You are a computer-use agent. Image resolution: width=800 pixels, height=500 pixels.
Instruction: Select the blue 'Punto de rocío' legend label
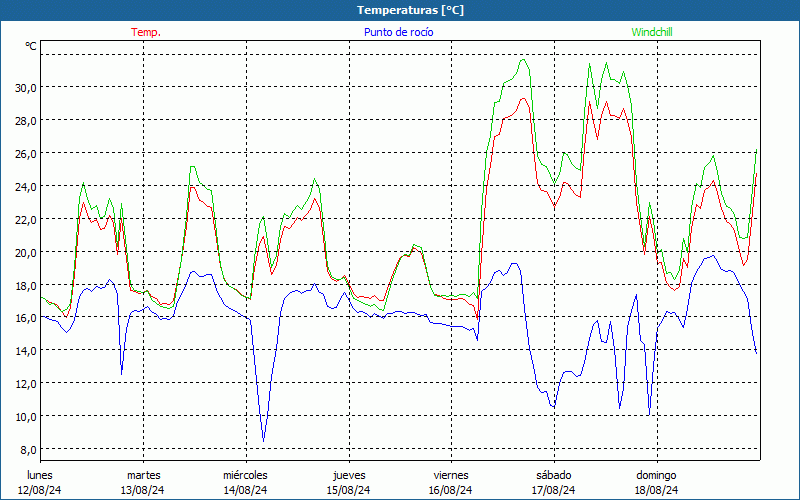(x=398, y=32)
